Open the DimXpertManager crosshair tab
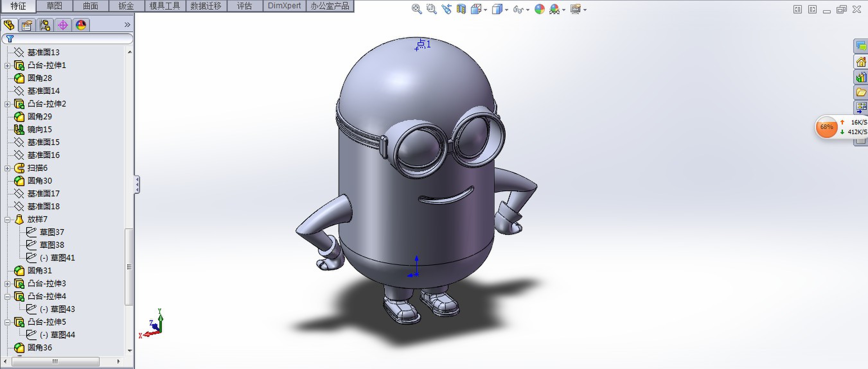Viewport: 868px width, 369px height. 63,25
